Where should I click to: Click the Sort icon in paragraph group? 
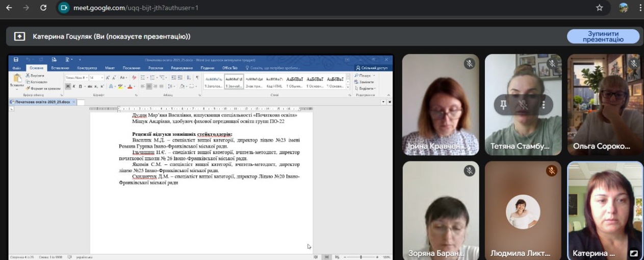click(189, 78)
